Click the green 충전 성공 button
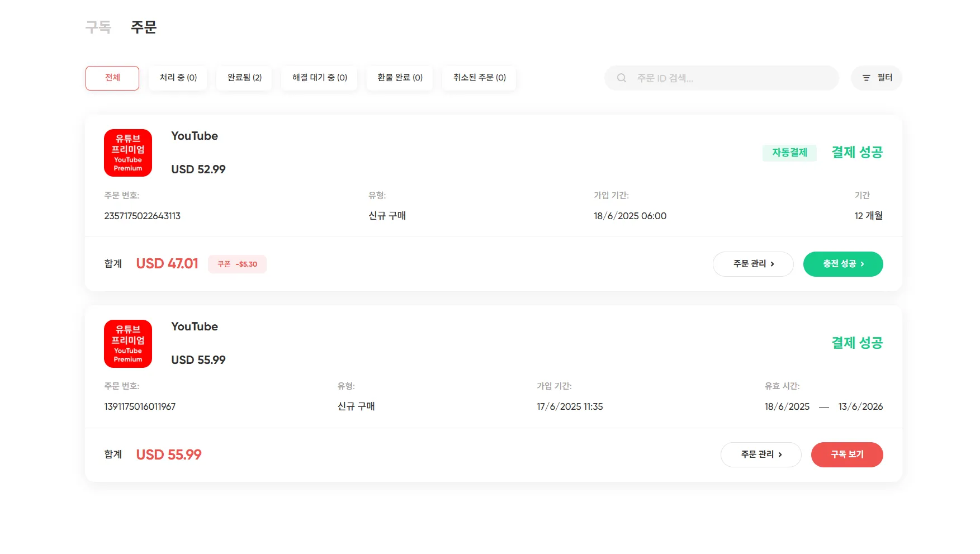The height and width of the screenshot is (554, 980). [843, 264]
